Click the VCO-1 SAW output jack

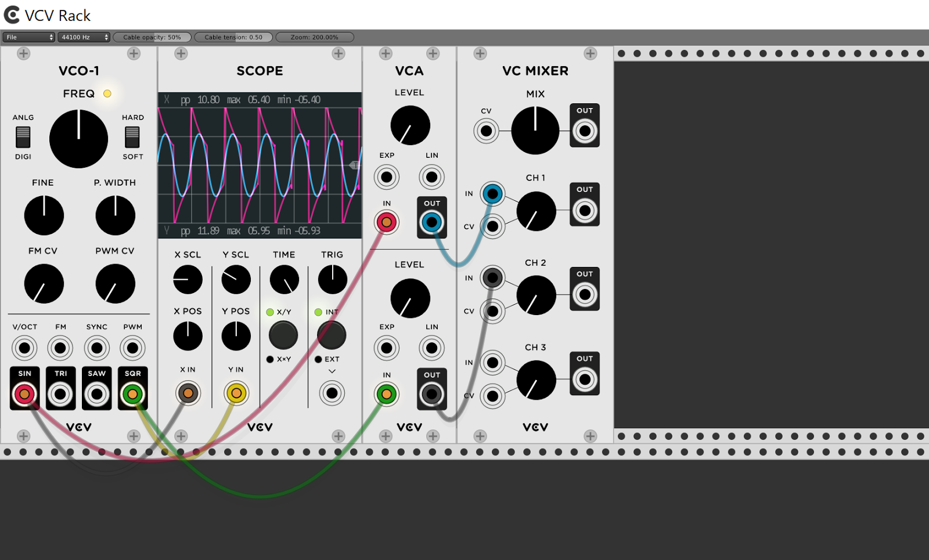[x=96, y=394]
